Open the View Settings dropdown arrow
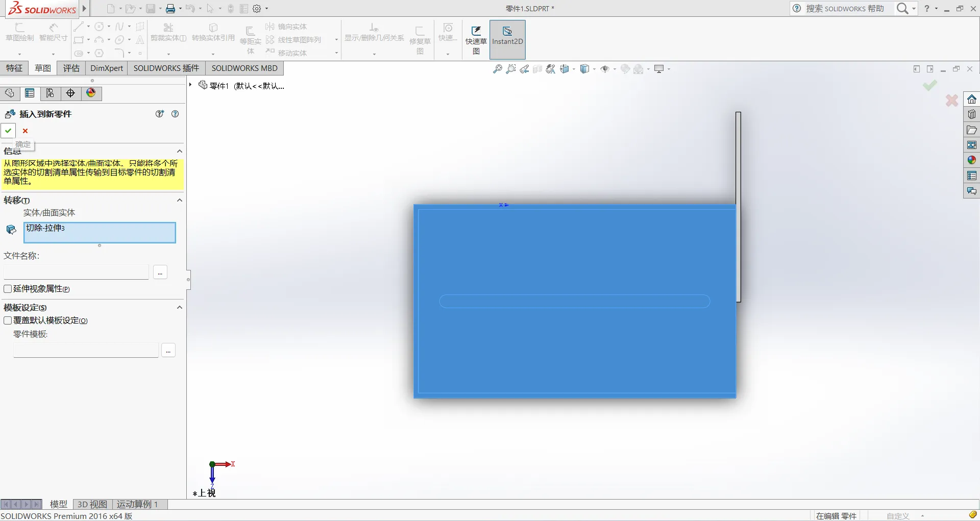The width and height of the screenshot is (980, 521). click(x=669, y=69)
